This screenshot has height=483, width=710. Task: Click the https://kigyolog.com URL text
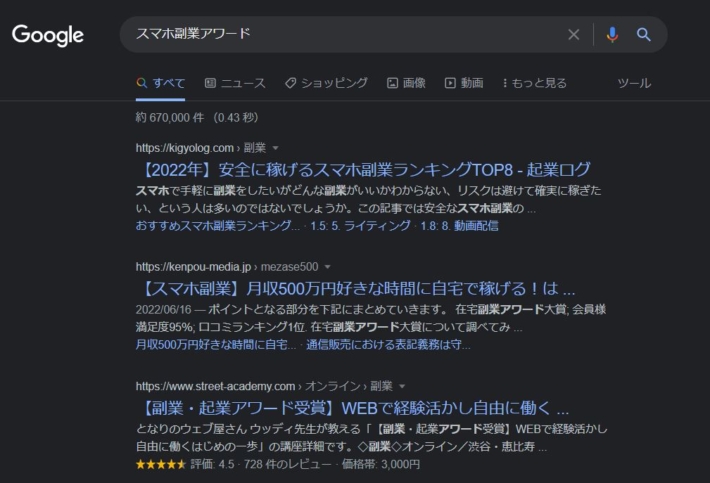click(x=185, y=148)
